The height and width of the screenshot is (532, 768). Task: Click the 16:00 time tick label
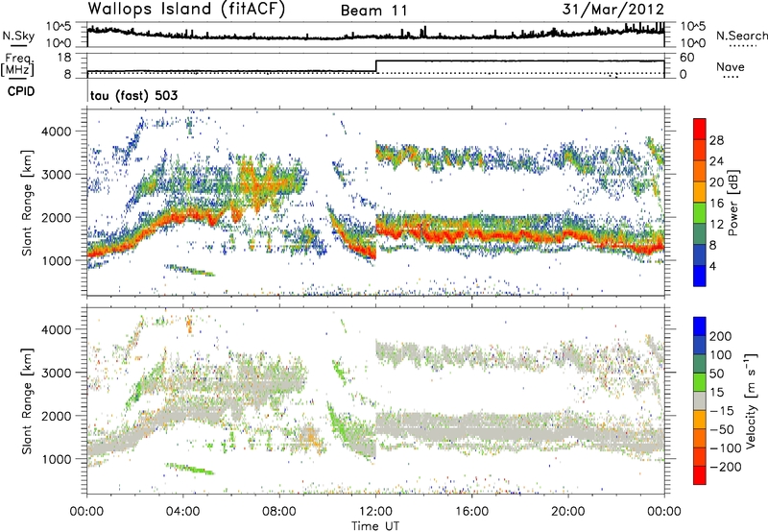pos(471,512)
